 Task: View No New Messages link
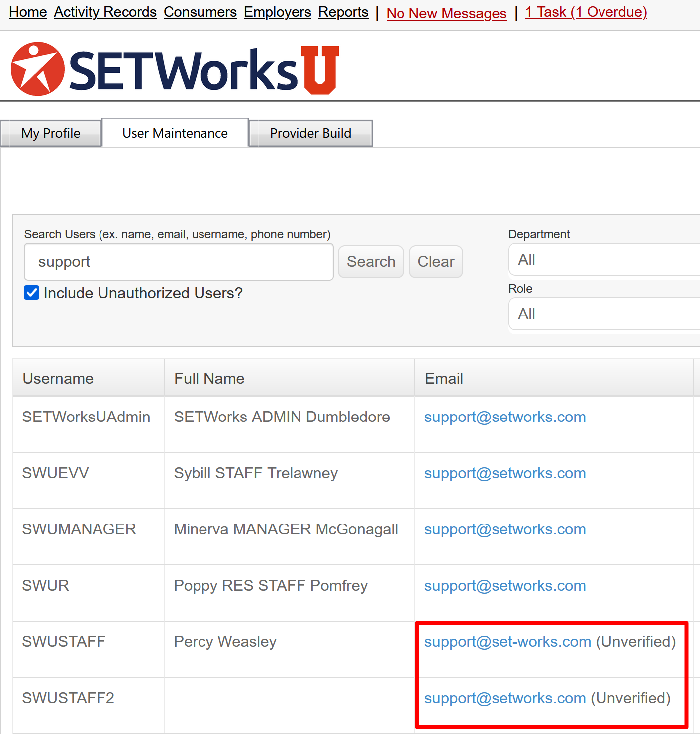(x=446, y=13)
